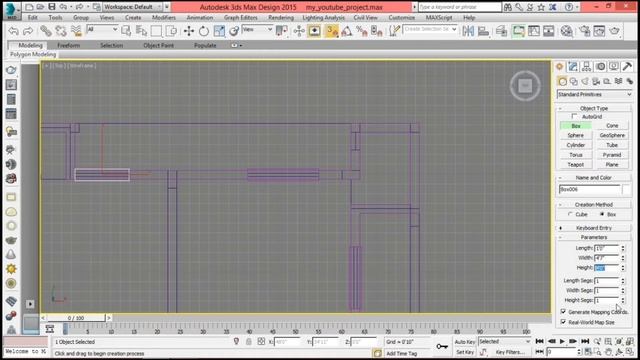Toggle the Percent Snap icon
The width and height of the screenshot is (640, 360).
coord(361,31)
